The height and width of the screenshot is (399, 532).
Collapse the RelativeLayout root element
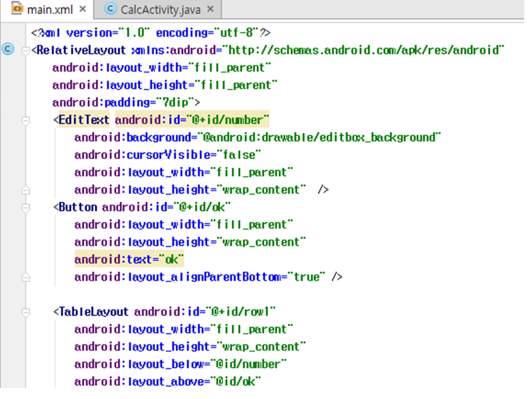click(x=25, y=51)
